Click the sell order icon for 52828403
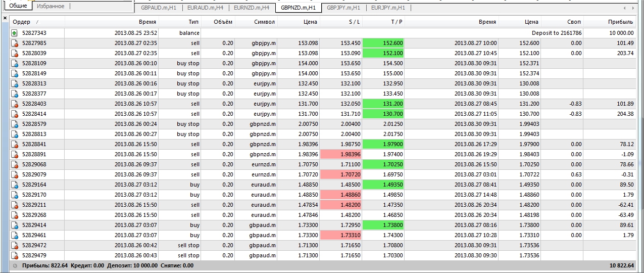Screen dimensions: 644x273 click(15, 104)
